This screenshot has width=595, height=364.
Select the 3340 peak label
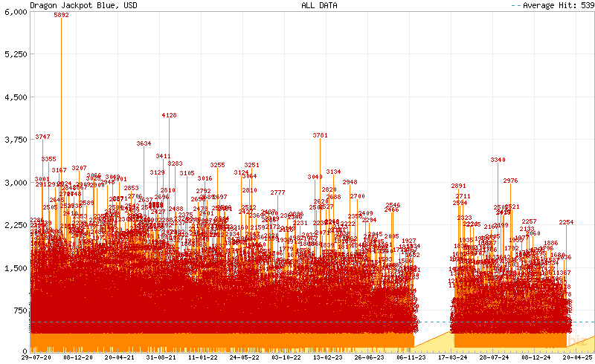(498, 160)
